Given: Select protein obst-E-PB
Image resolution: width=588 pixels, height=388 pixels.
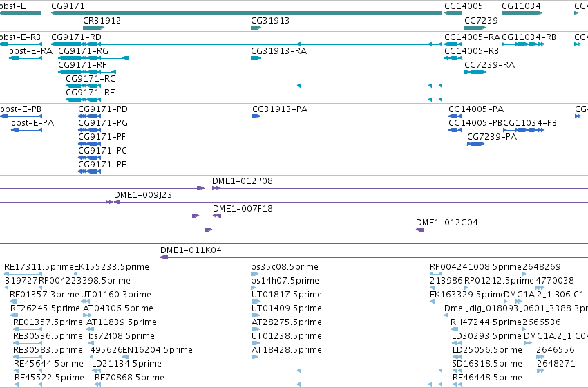Looking at the screenshot, I should coord(21,116).
